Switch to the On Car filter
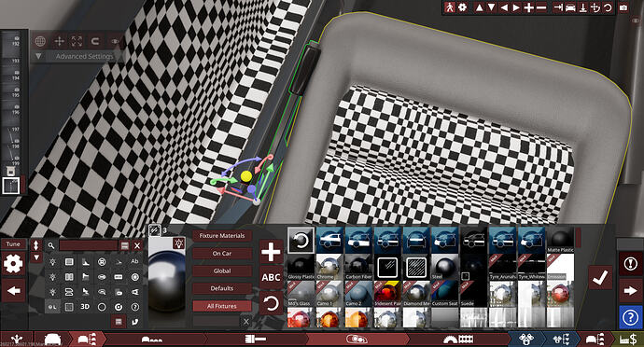The width and height of the screenshot is (644, 347). (x=222, y=254)
